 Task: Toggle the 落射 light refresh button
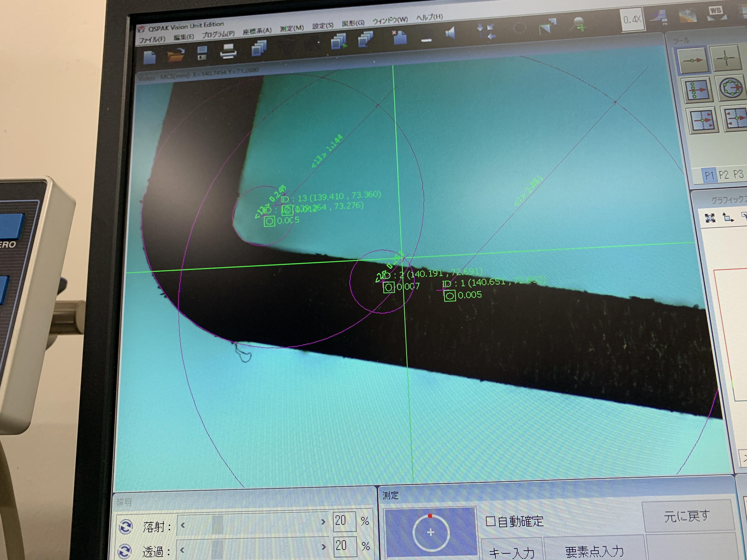(x=126, y=526)
